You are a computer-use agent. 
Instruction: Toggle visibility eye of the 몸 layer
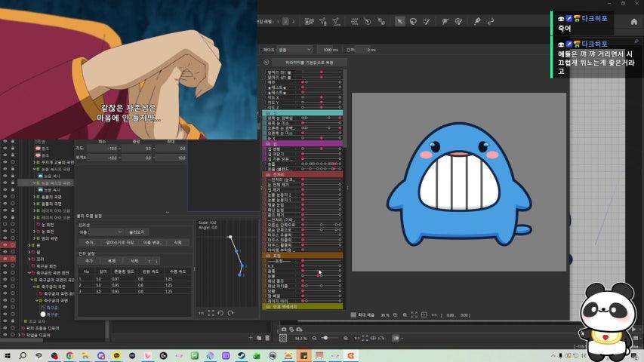click(x=5, y=245)
